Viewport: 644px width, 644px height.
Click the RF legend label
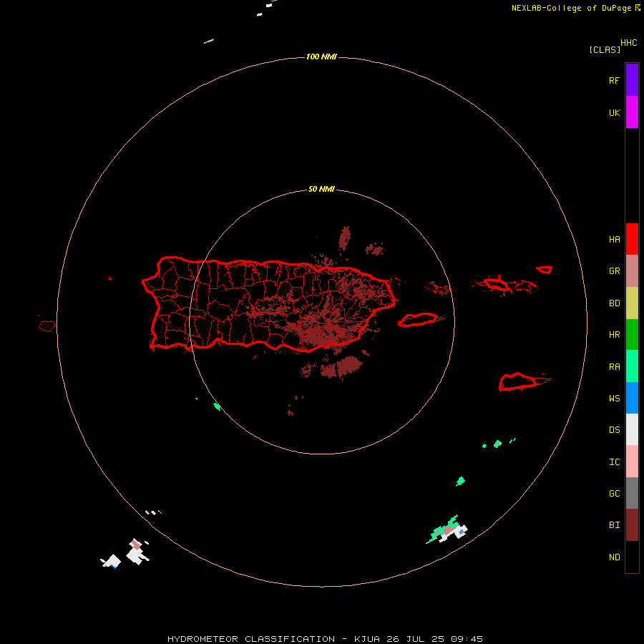coord(614,80)
